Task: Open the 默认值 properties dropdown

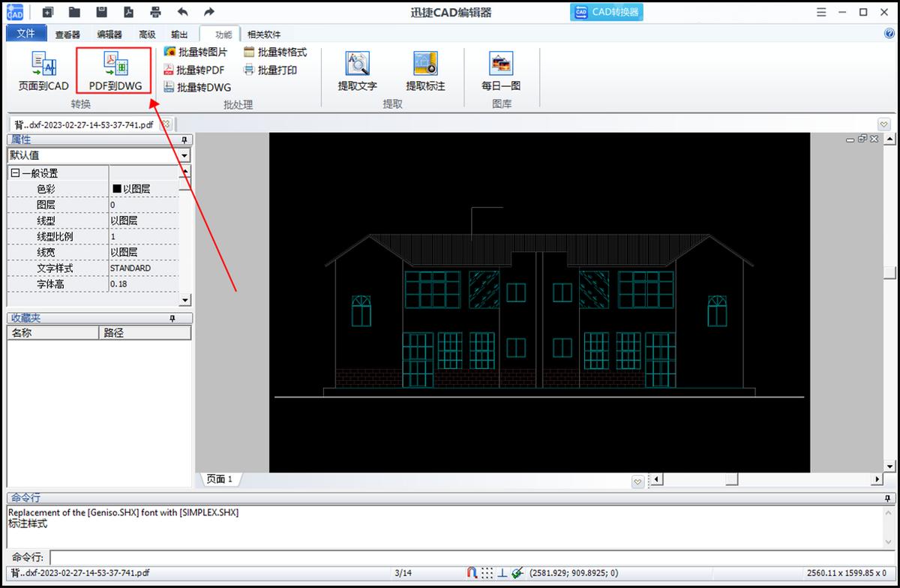Action: click(x=183, y=155)
